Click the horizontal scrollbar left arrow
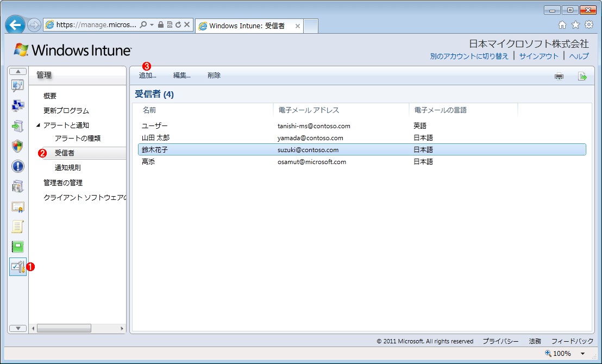602x364 pixels. [x=33, y=328]
